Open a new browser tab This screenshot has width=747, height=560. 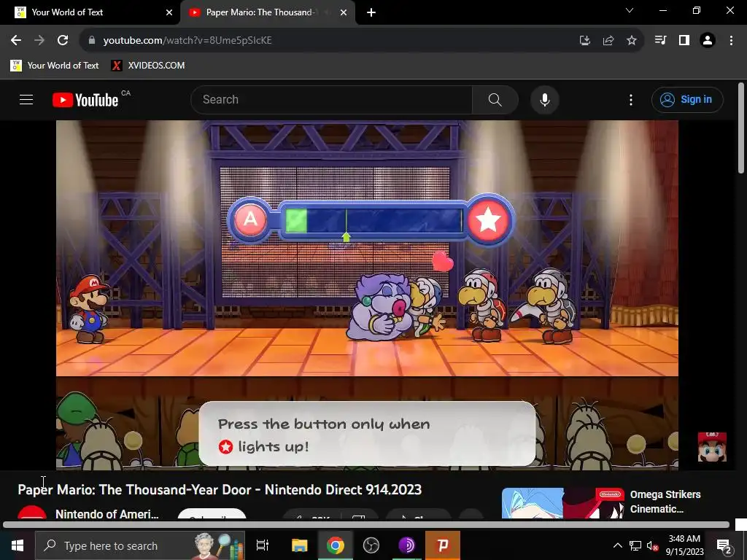pyautogui.click(x=371, y=13)
